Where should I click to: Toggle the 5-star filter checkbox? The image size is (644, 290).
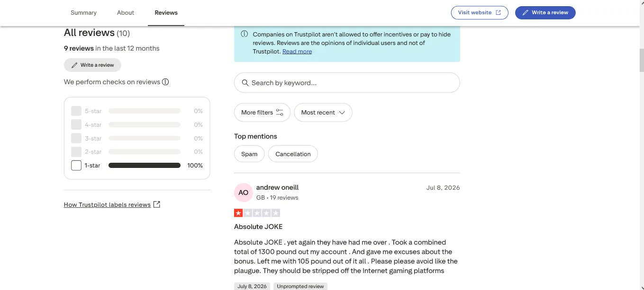(x=76, y=111)
